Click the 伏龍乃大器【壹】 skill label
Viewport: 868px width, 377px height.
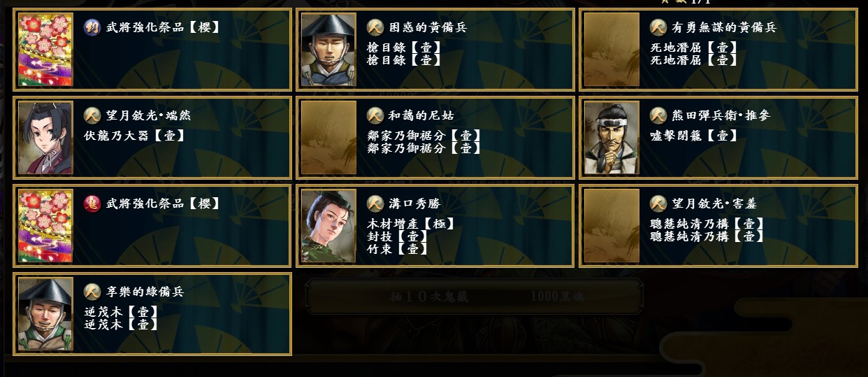(x=135, y=136)
